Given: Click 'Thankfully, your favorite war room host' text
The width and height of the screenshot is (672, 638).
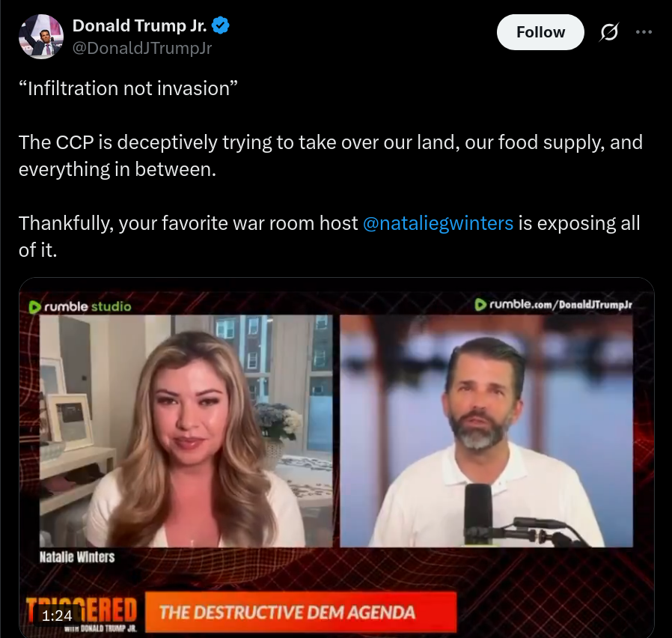Looking at the screenshot, I should (x=188, y=223).
